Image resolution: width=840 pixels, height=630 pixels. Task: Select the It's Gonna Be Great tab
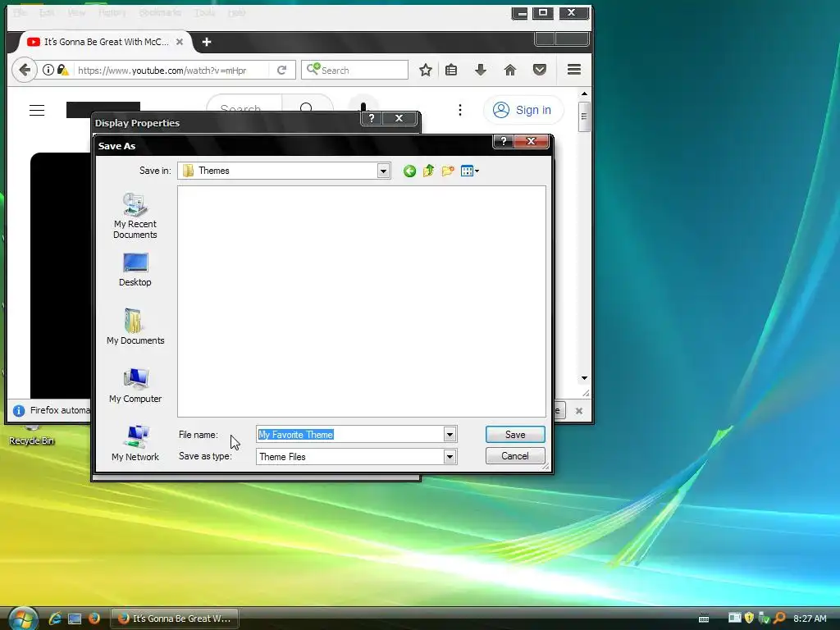click(x=106, y=42)
